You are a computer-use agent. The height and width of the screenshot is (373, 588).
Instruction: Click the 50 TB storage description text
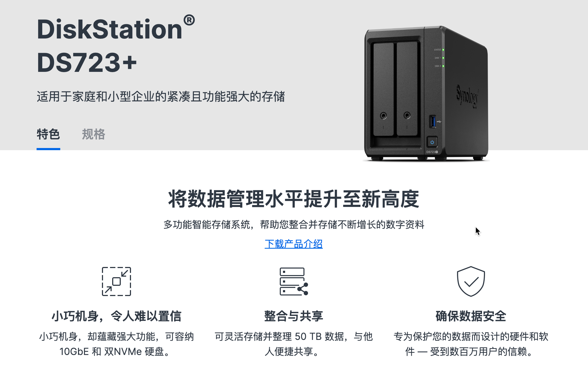(x=294, y=344)
